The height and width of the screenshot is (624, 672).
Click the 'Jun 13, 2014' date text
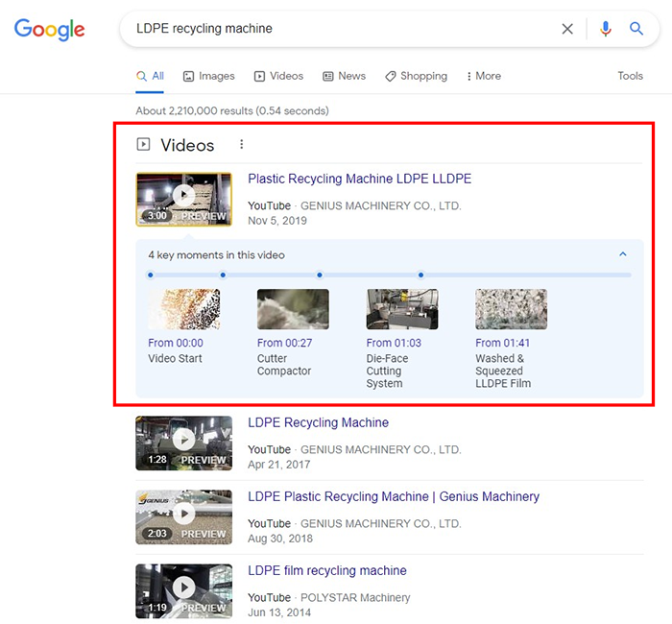click(279, 612)
